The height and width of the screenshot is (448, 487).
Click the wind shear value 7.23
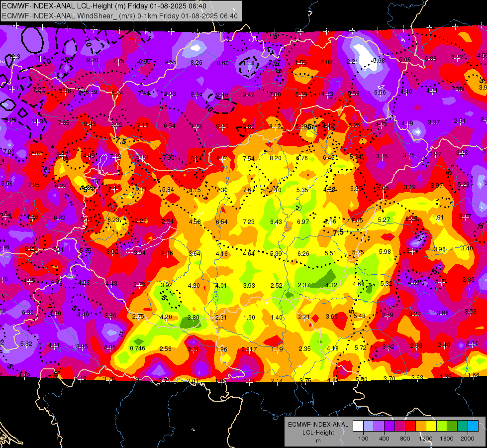pyautogui.click(x=249, y=222)
